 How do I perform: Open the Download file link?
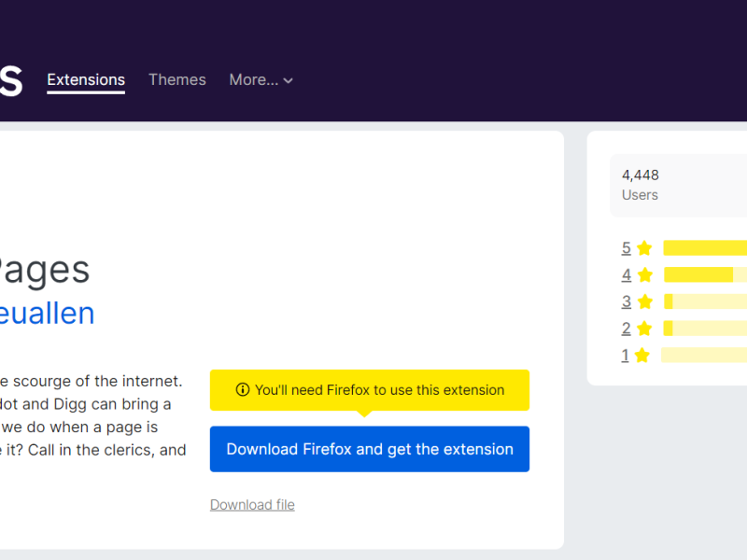tap(252, 505)
